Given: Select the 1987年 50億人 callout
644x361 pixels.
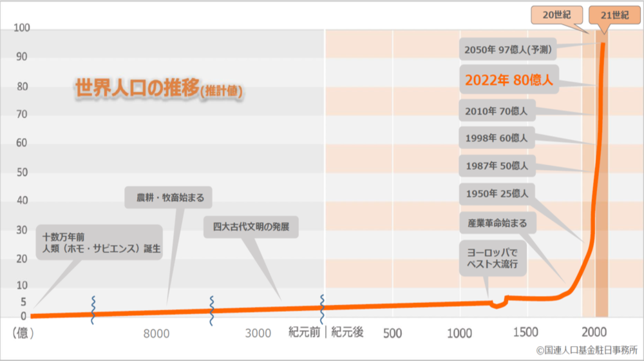Looking at the screenshot, I should [496, 166].
